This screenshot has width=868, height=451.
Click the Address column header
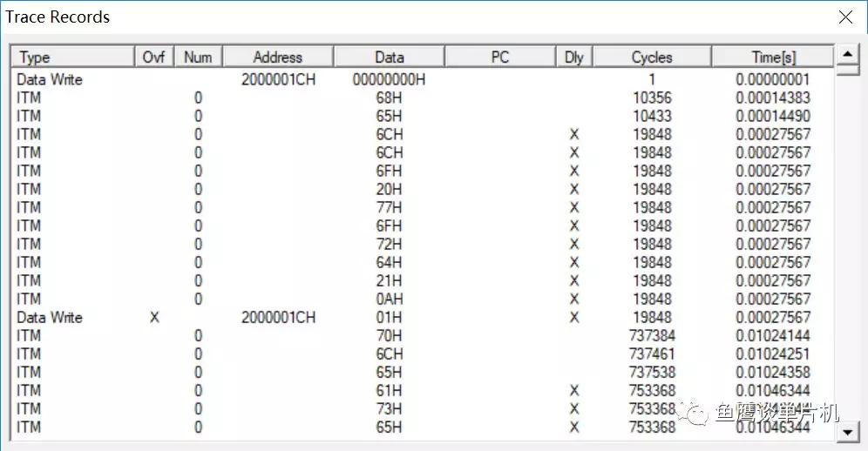click(x=278, y=57)
